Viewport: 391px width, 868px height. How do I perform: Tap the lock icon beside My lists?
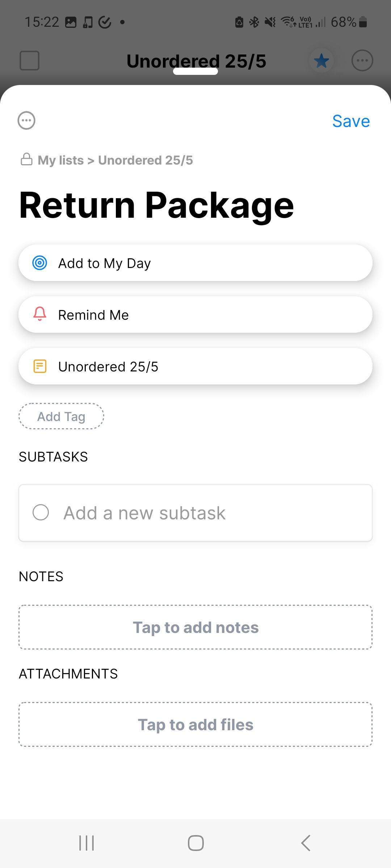coord(26,159)
